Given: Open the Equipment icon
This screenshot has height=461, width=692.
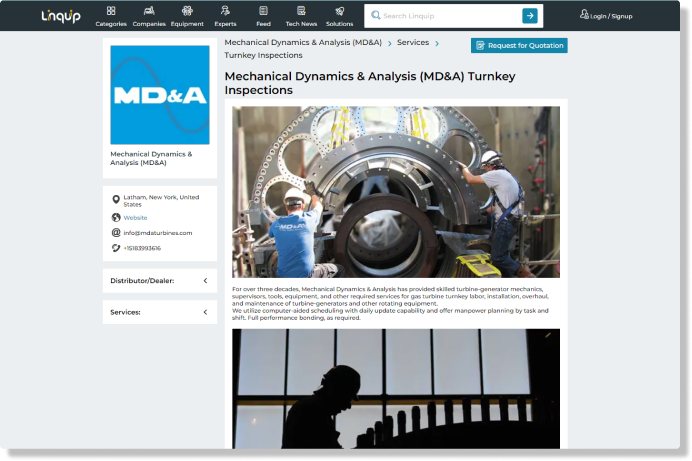Looking at the screenshot, I should (187, 11).
